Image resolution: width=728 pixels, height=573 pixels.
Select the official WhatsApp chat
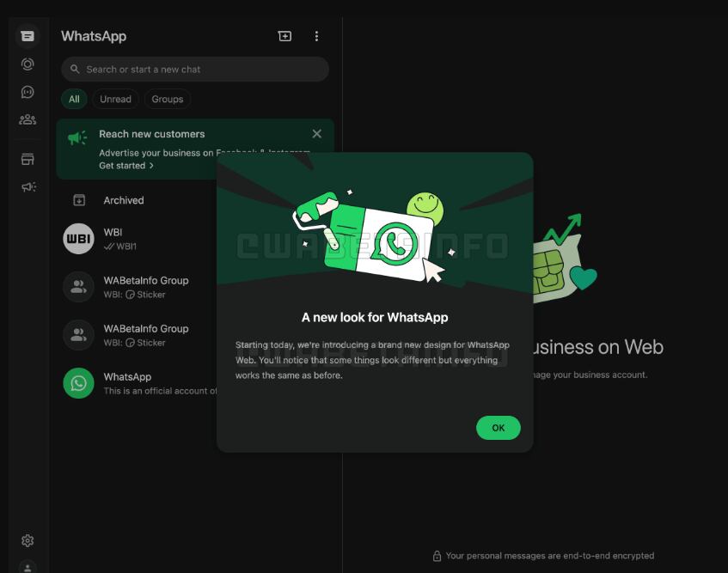[x=129, y=383]
